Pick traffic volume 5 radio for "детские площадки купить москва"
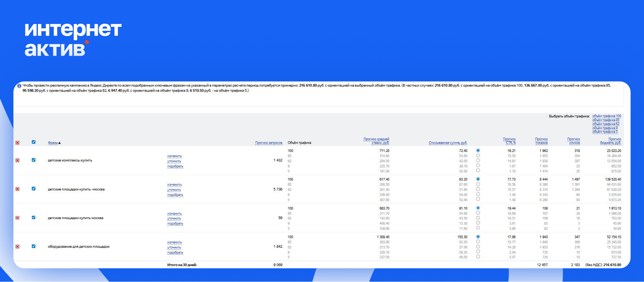Image resolution: width=644 pixels, height=282 pixels. point(478,228)
